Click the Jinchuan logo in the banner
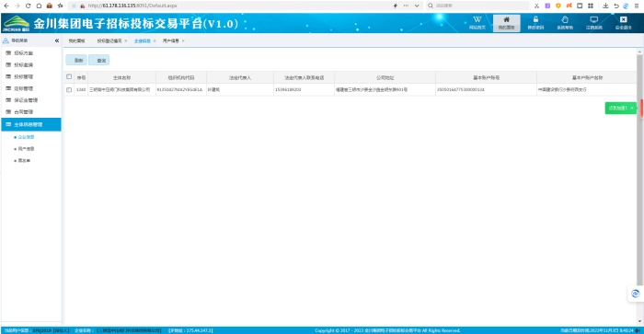The width and height of the screenshot is (644, 334). pos(16,23)
